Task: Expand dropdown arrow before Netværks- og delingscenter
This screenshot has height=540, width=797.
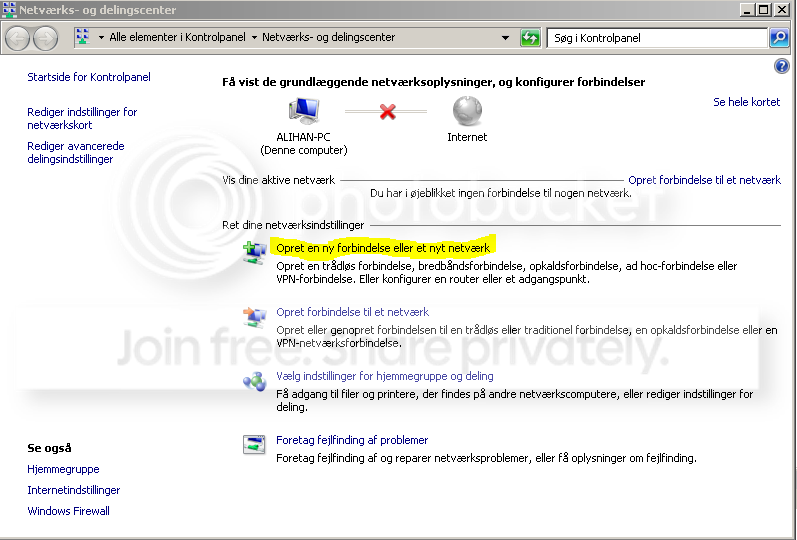Action: click(x=254, y=38)
